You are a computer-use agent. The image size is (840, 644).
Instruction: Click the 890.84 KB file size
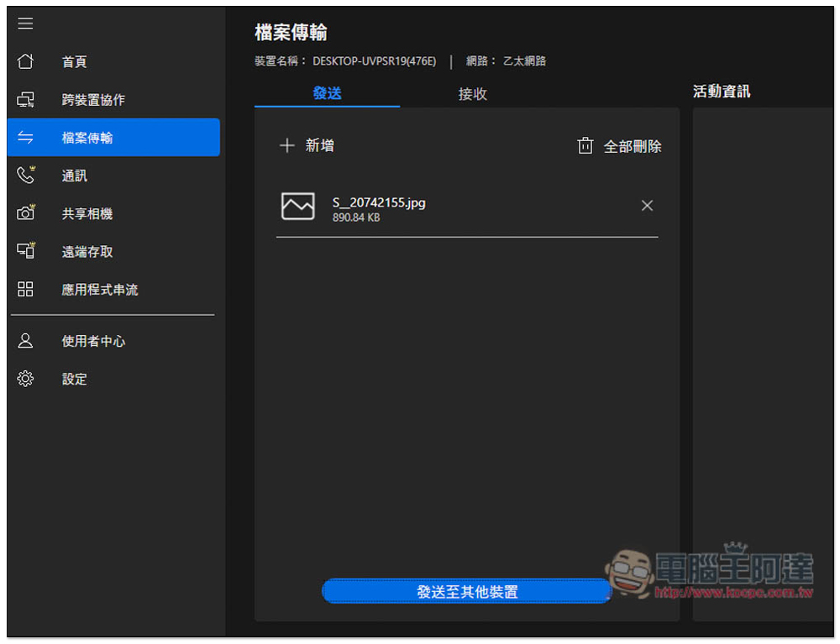[x=356, y=217]
